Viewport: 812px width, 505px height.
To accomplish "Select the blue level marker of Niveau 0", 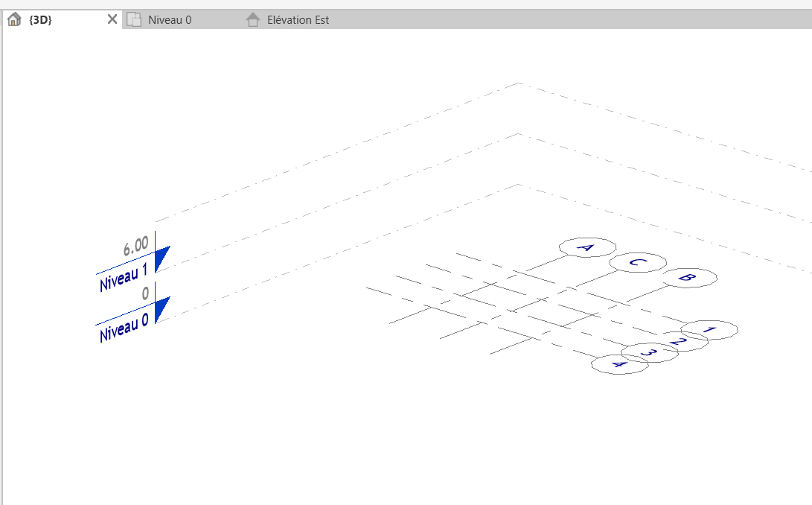I will click(x=162, y=308).
